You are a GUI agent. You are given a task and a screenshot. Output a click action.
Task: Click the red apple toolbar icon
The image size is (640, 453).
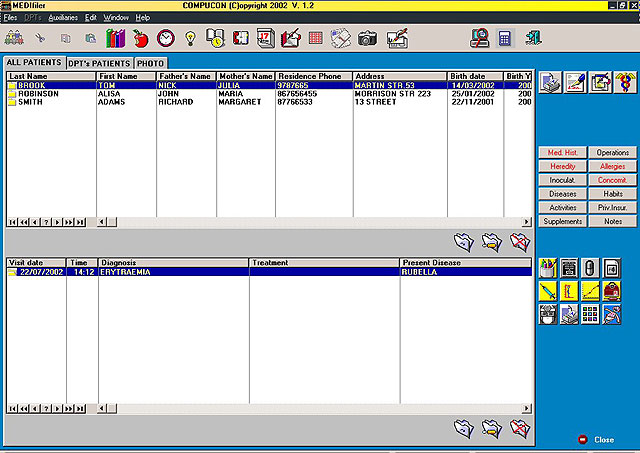pos(140,38)
